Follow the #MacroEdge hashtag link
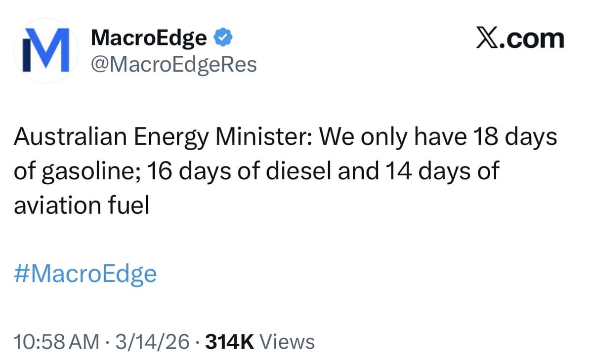593x364 pixels. pyautogui.click(x=85, y=273)
